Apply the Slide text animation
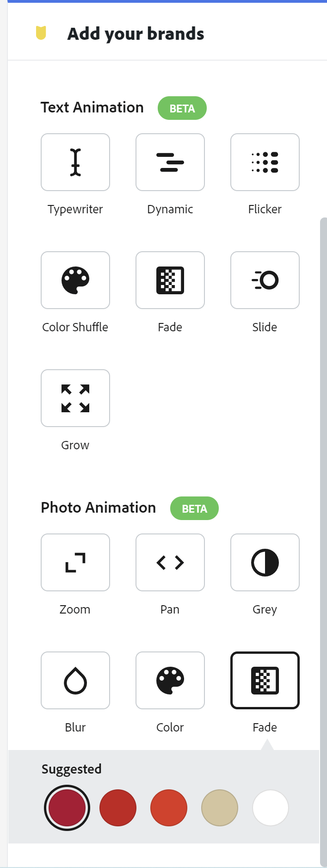 tap(265, 280)
